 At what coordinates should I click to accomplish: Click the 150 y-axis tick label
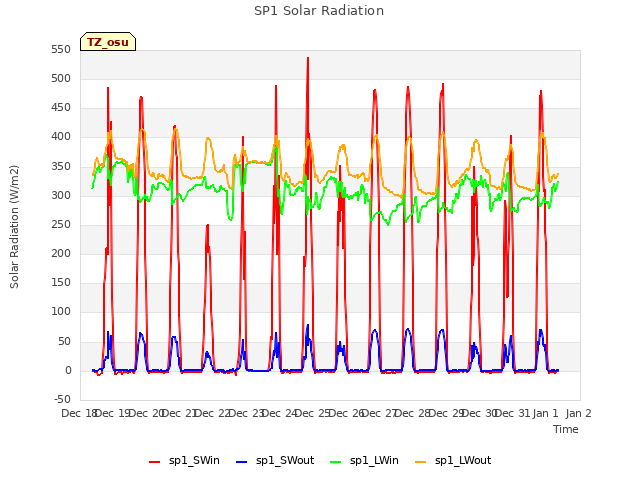(x=61, y=282)
